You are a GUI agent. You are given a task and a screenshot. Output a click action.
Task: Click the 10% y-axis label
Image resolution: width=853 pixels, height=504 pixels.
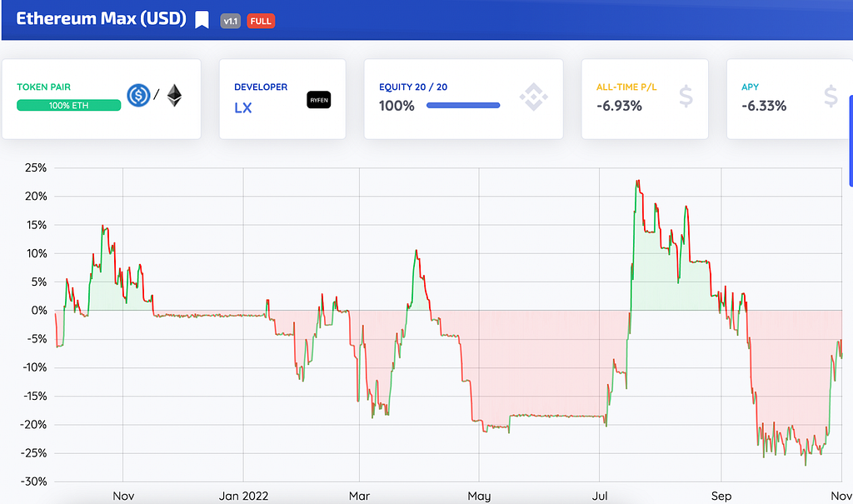pyautogui.click(x=36, y=253)
